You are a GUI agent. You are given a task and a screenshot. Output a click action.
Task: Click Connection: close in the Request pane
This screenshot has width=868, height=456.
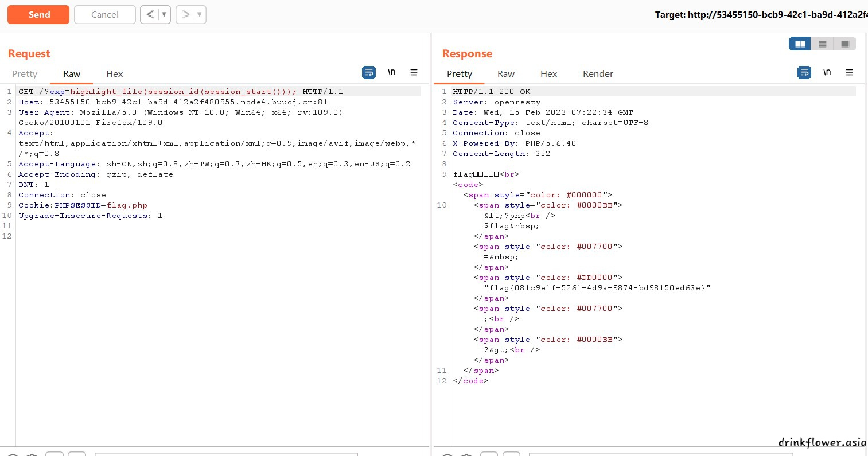[62, 194]
